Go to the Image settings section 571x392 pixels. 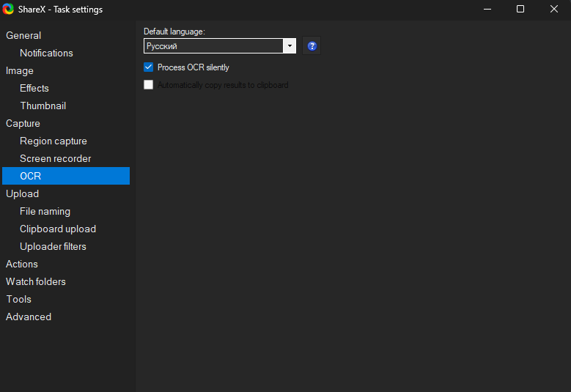pos(20,70)
